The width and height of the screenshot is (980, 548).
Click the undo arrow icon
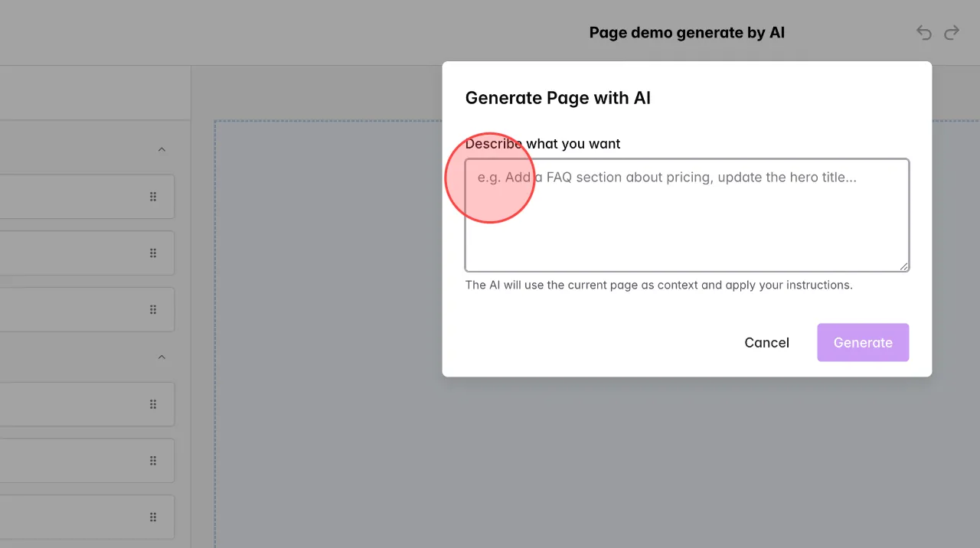(x=924, y=33)
